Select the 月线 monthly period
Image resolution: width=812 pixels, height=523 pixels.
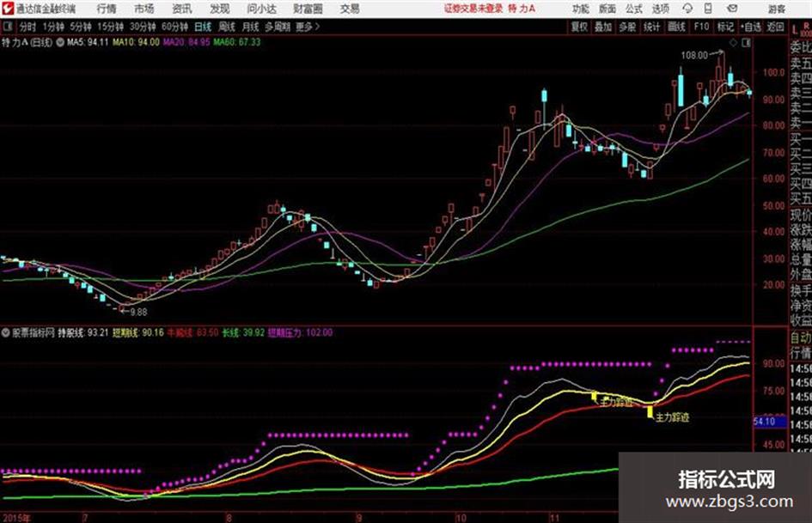click(x=250, y=27)
